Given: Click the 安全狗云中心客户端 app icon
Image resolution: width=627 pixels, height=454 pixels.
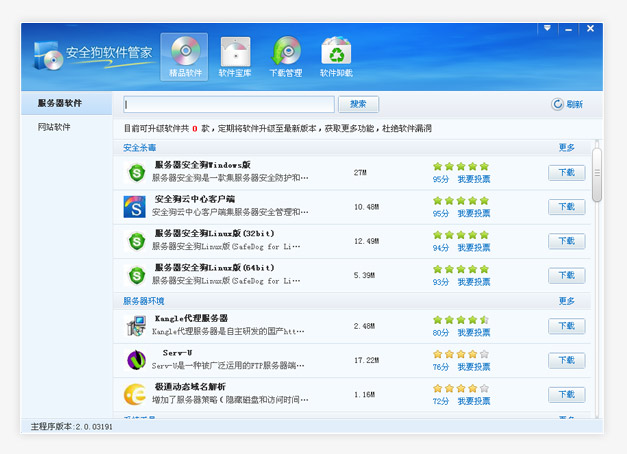Looking at the screenshot, I should pyautogui.click(x=135, y=207).
